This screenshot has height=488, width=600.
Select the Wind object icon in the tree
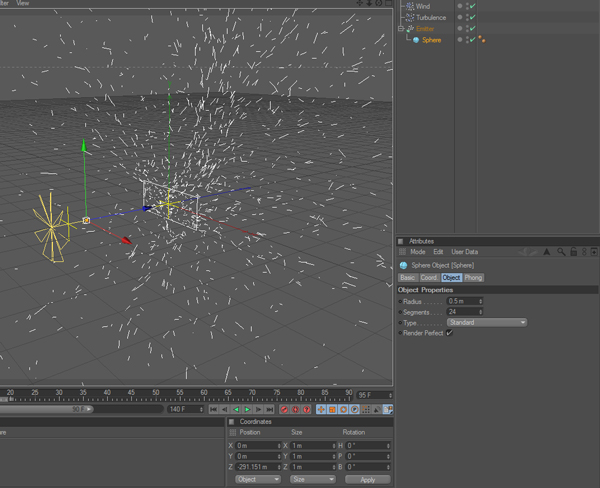tap(410, 6)
